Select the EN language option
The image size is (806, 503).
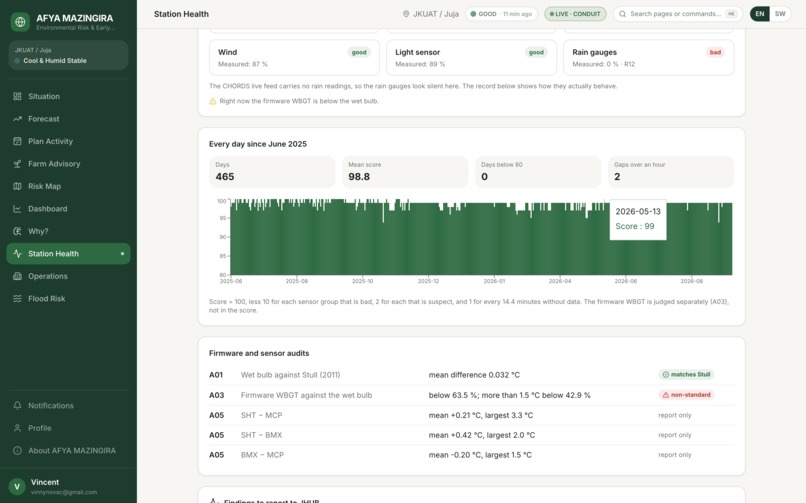[x=760, y=14]
